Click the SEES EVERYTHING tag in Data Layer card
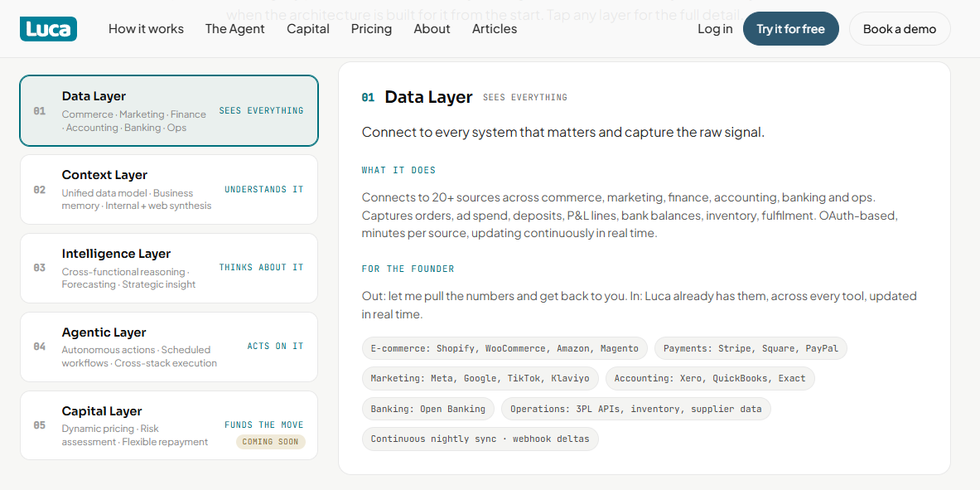Viewport: 980px width, 490px height. click(x=261, y=111)
